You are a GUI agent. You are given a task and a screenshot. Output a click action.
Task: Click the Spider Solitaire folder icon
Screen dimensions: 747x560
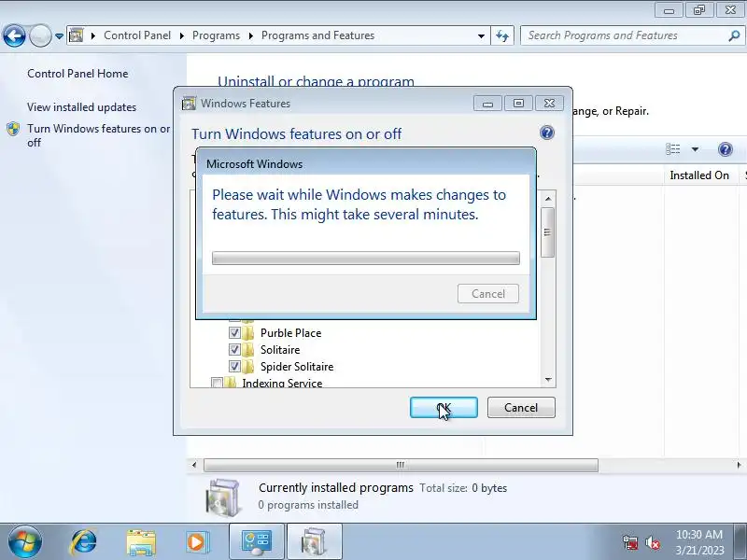pyautogui.click(x=247, y=366)
